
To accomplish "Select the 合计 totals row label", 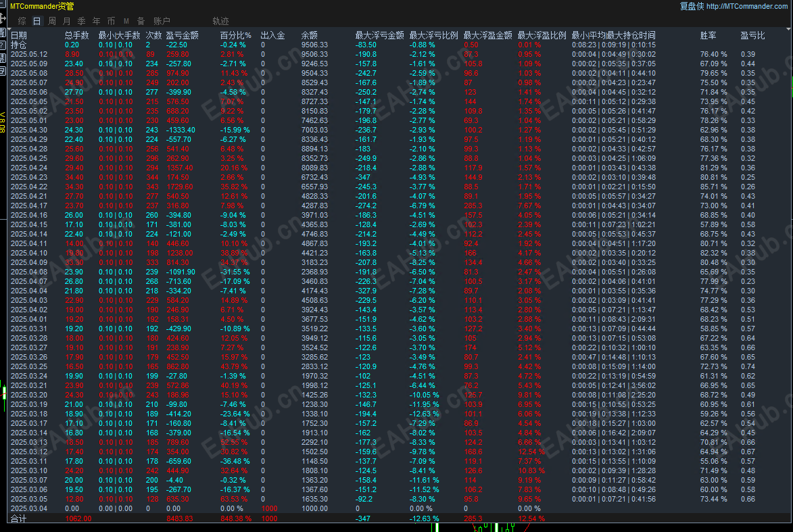I will click(x=19, y=519).
